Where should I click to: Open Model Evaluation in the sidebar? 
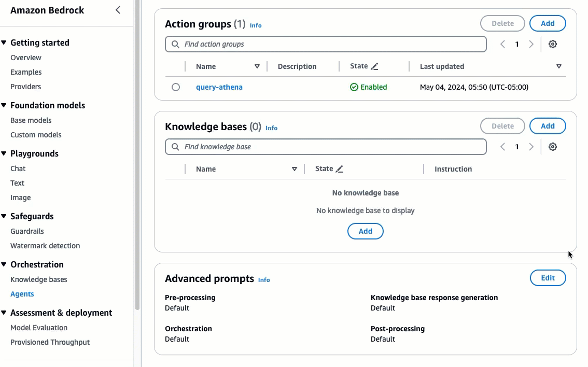(x=39, y=328)
